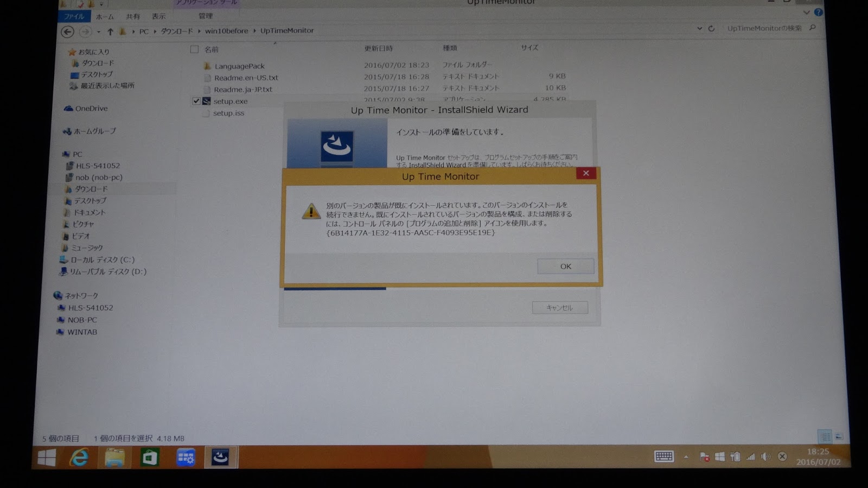This screenshot has height=488, width=868.
Task: Click win10before in the address breadcrumb
Action: click(x=226, y=31)
